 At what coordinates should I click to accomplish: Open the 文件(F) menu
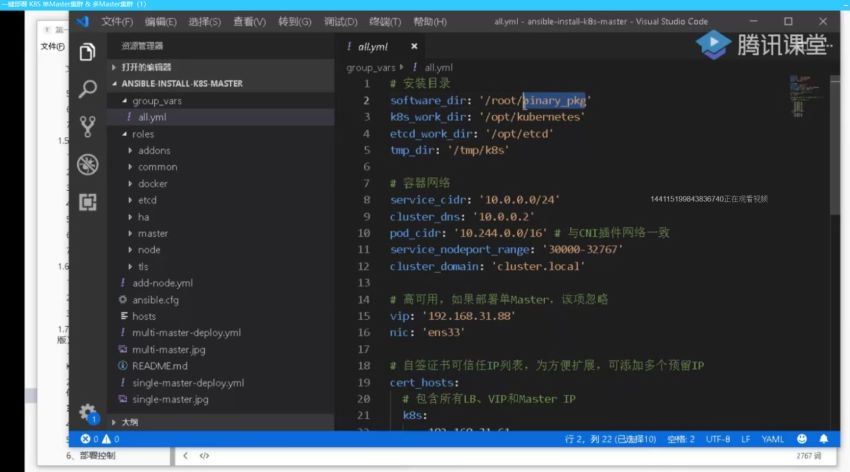117,22
